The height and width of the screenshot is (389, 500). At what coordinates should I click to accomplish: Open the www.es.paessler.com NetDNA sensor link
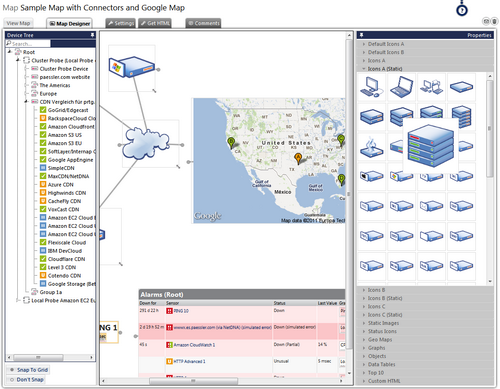pos(222,328)
